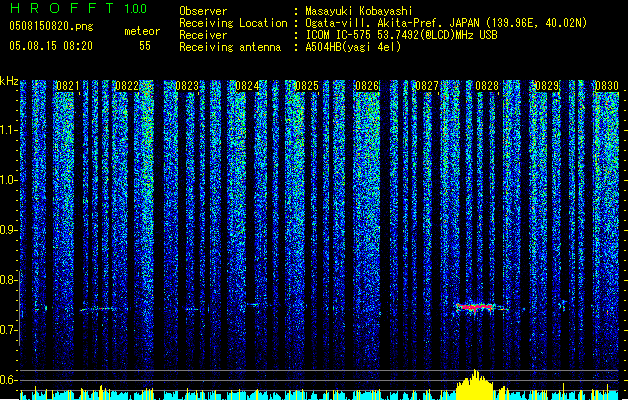Click the 0828 time marker
The height and width of the screenshot is (400, 629).
coord(487,86)
